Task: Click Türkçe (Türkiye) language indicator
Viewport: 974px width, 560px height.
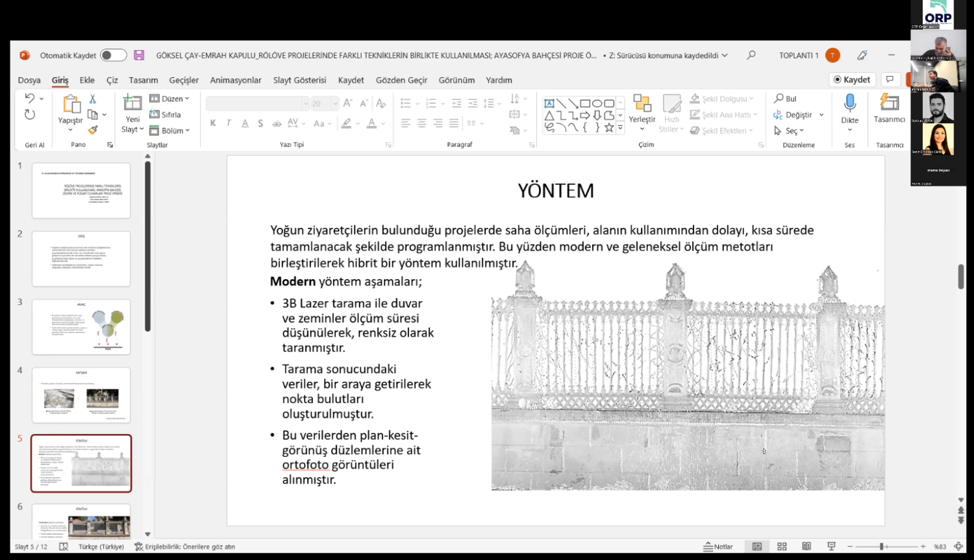Action: pos(101,546)
